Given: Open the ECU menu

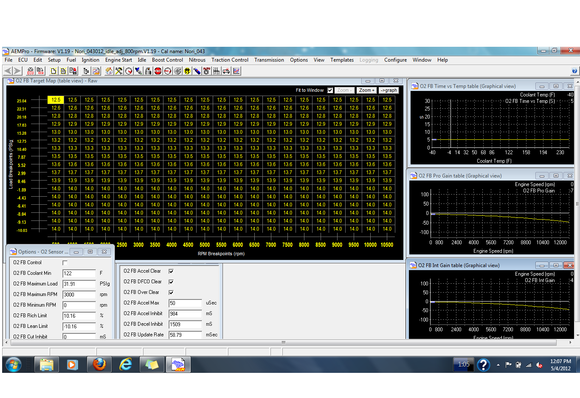Looking at the screenshot, I should 23,60.
